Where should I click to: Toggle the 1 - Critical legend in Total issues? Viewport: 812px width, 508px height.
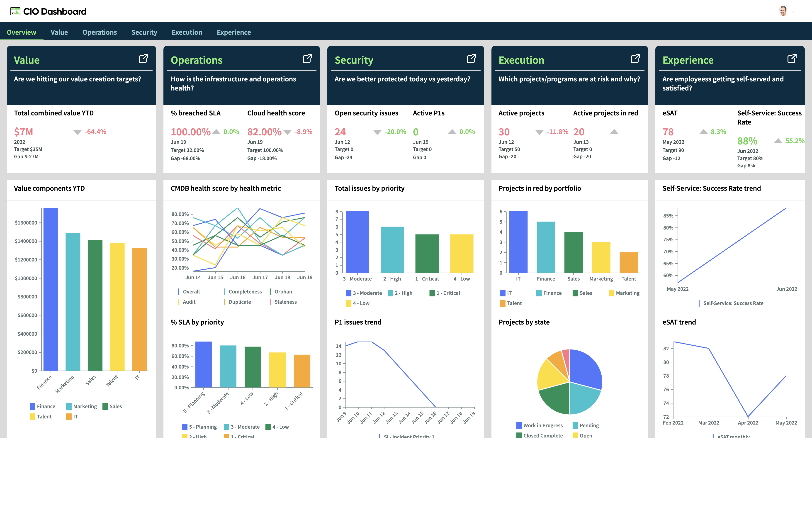point(445,293)
